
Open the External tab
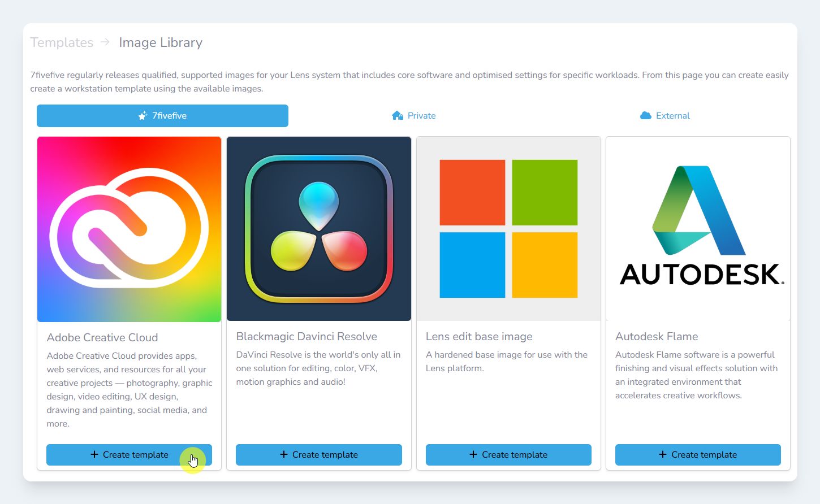click(x=672, y=116)
